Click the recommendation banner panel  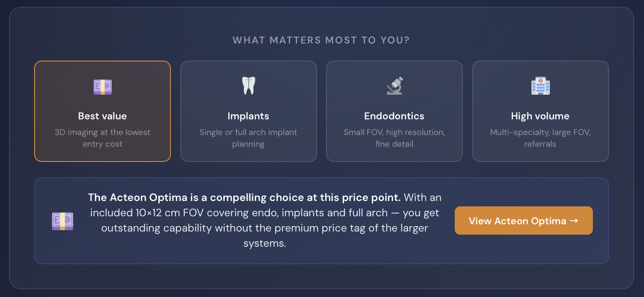(321, 220)
